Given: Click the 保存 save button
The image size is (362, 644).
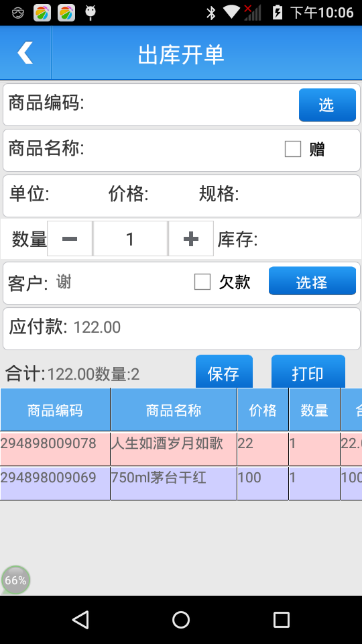Looking at the screenshot, I should [224, 372].
